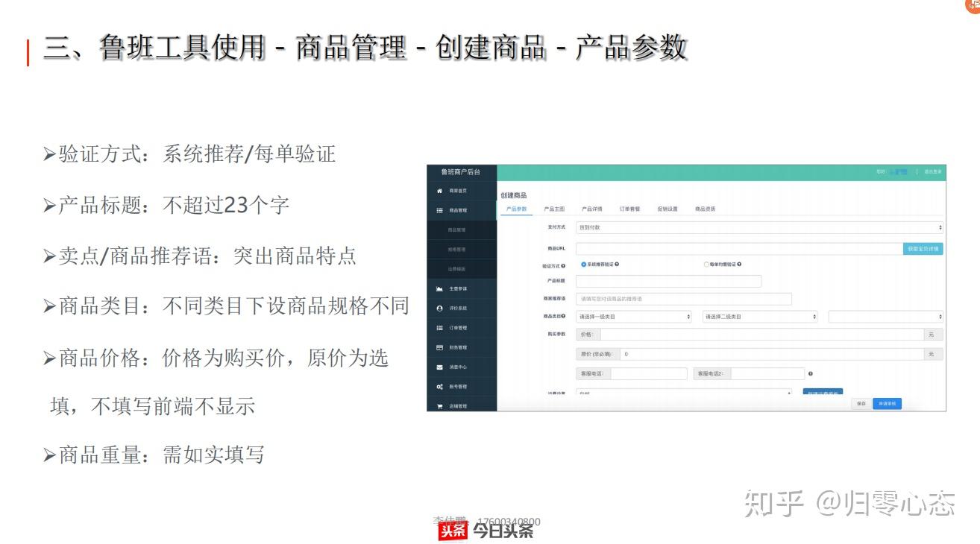Open 店铺管理 in the sidebar
Viewport: 980px width, 544px height.
(x=458, y=406)
